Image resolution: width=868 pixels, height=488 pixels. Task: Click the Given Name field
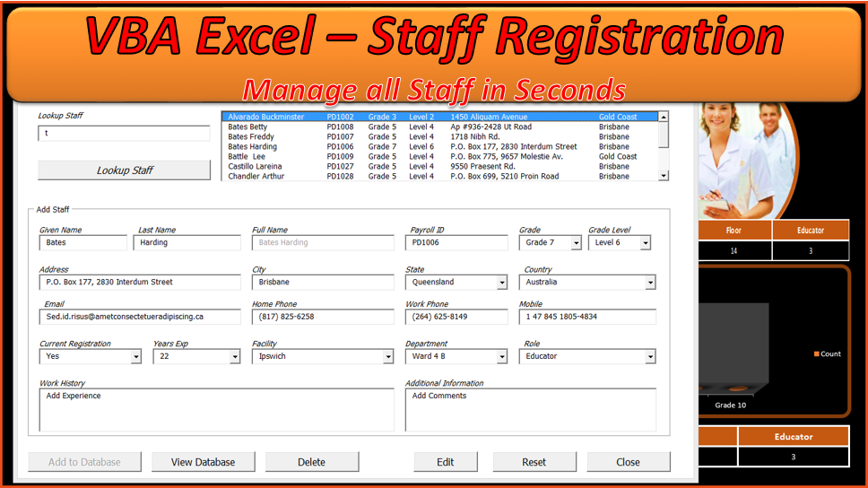(83, 242)
